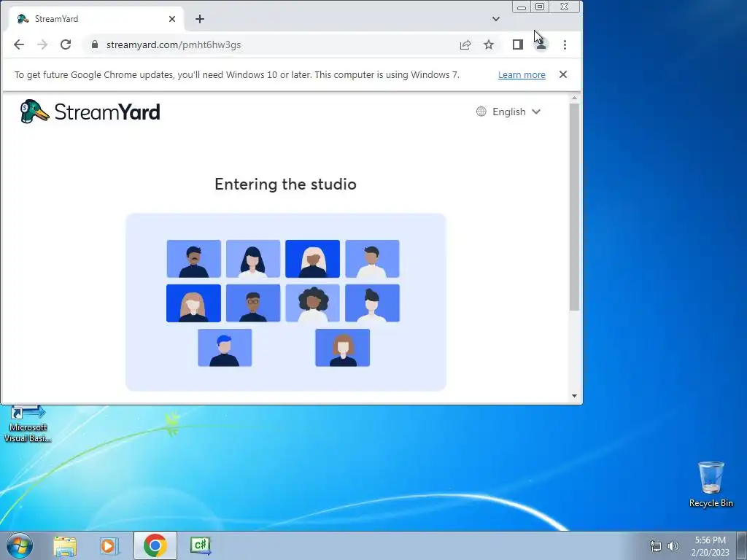This screenshot has height=560, width=747.
Task: Click the scrollbar down arrow
Action: tap(575, 396)
